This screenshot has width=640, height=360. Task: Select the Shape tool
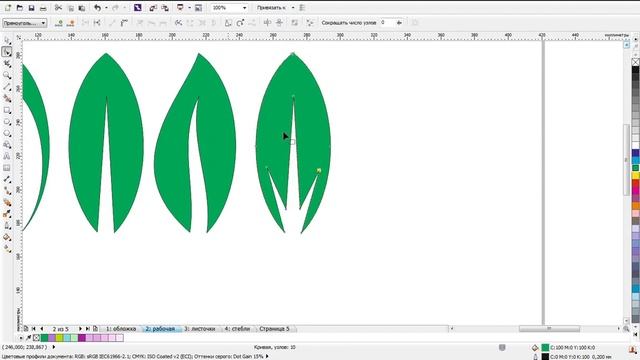point(7,52)
